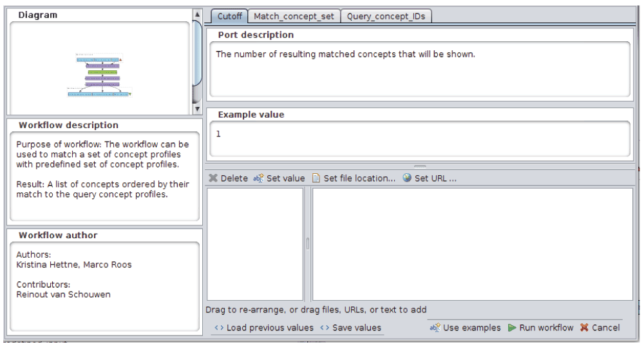Select the Query_concept_IDs tab
The image size is (644, 349).
click(386, 16)
